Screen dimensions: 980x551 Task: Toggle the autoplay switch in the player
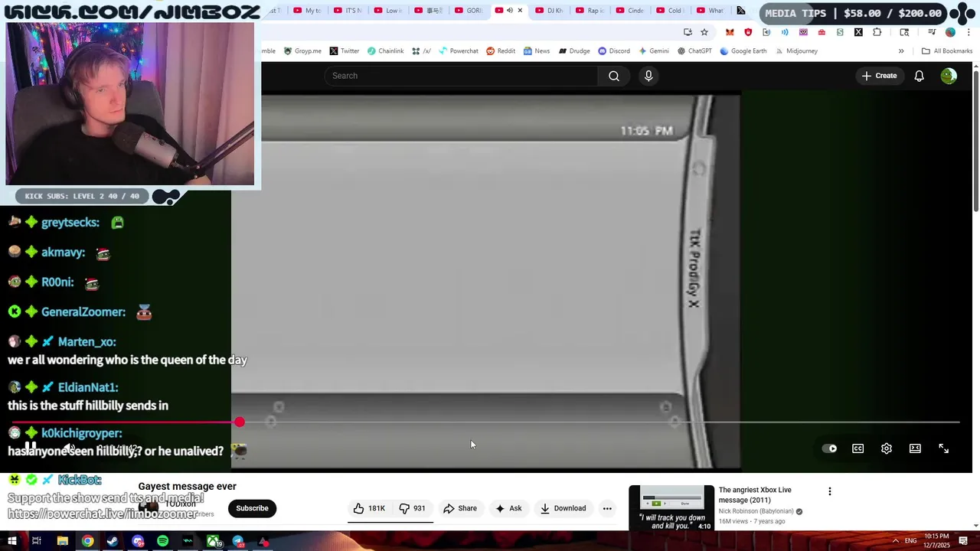829,448
